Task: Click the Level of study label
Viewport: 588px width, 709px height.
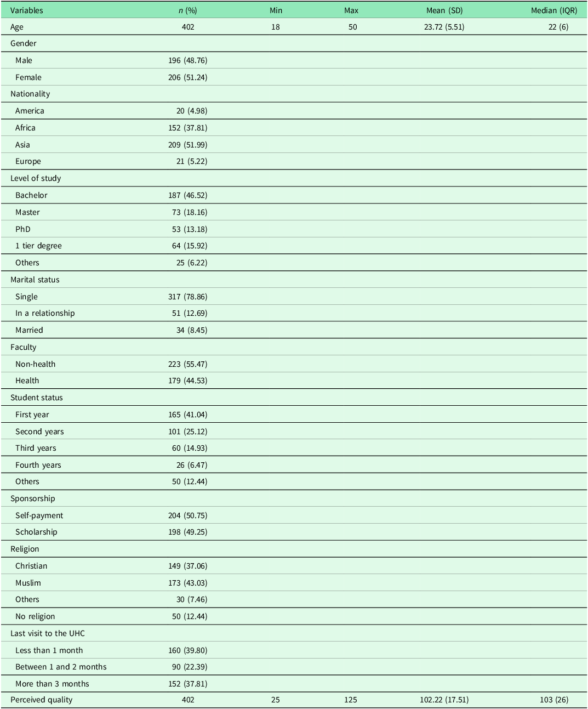Action: [36, 178]
